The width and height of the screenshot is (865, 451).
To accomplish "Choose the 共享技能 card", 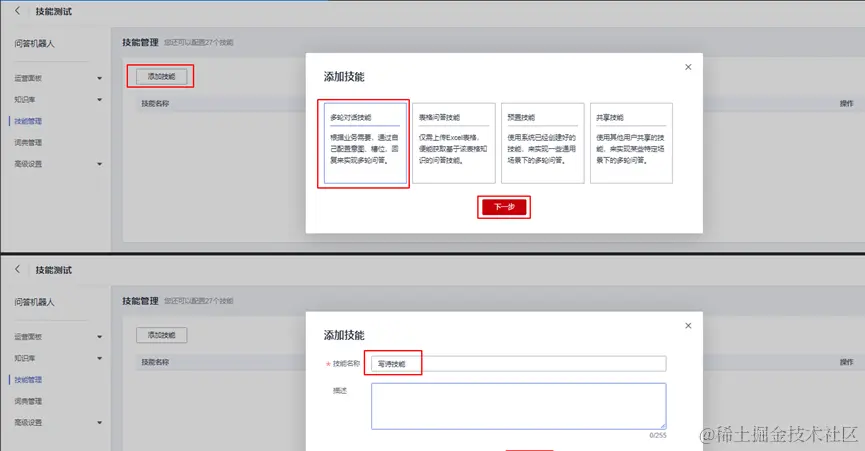I will click(631, 143).
